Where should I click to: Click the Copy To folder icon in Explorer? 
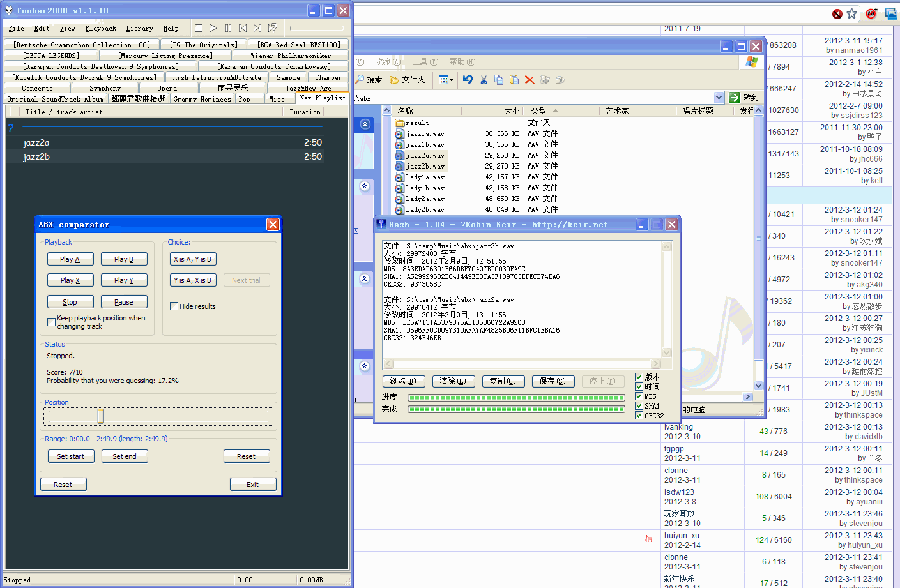click(560, 80)
